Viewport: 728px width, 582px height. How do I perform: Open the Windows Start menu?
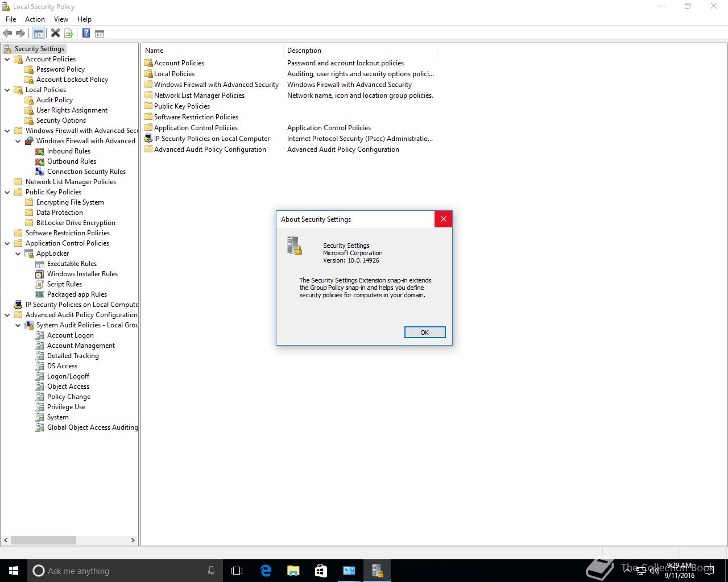click(x=14, y=571)
